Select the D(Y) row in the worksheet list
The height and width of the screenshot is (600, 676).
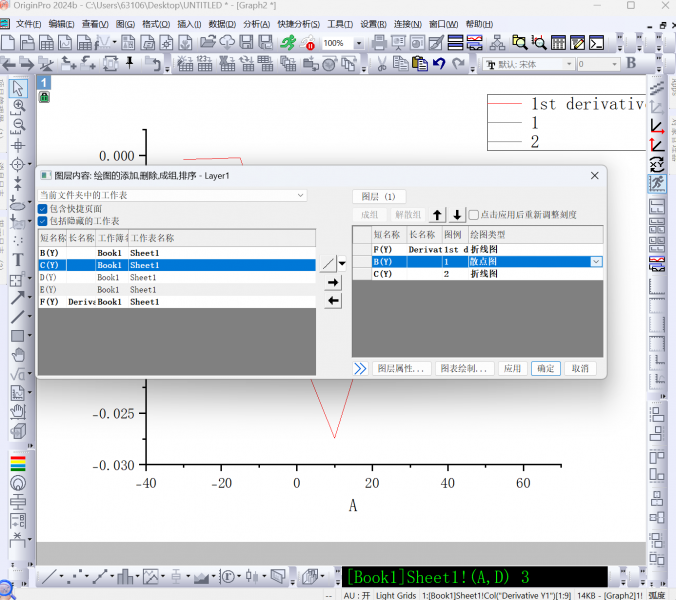coord(177,277)
